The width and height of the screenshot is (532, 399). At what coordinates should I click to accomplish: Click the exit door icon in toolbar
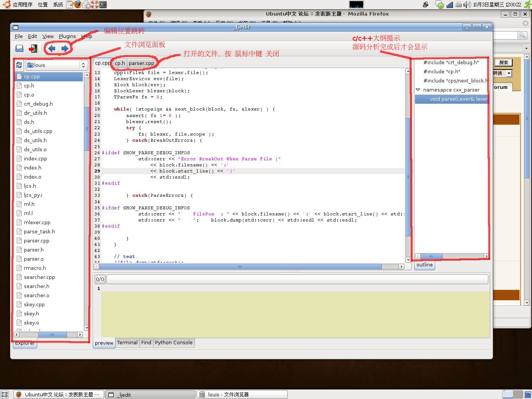pyautogui.click(x=33, y=48)
